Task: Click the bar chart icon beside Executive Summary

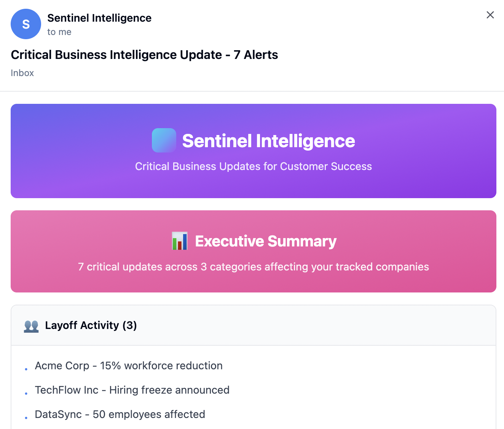Action: [180, 241]
